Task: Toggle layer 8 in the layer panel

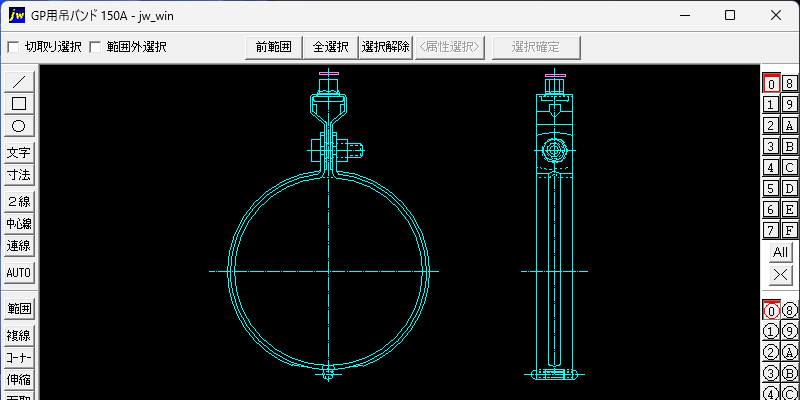Action: point(789,84)
